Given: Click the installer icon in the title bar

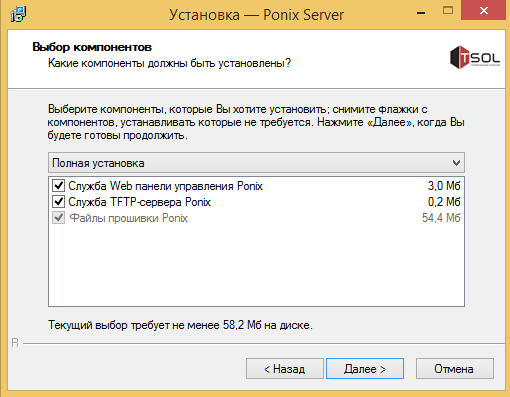Looking at the screenshot, I should click(x=18, y=14).
